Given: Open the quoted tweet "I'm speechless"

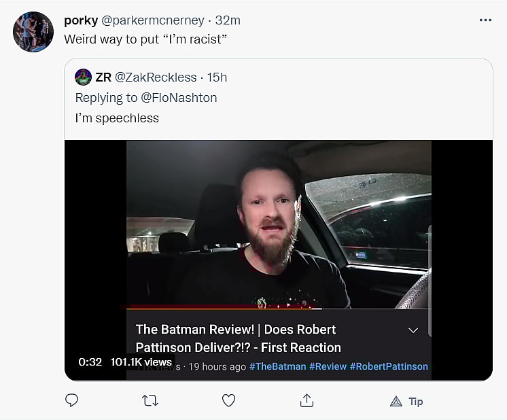Looking at the screenshot, I should pyautogui.click(x=117, y=118).
